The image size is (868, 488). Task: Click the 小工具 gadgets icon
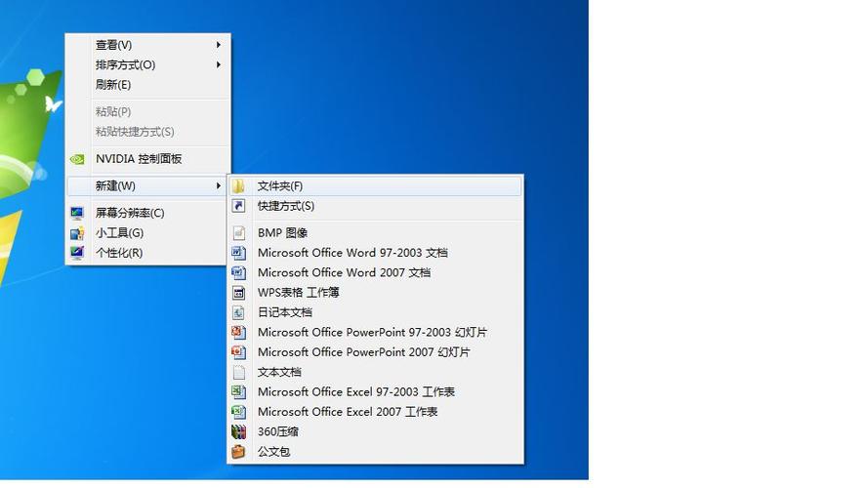click(x=77, y=233)
